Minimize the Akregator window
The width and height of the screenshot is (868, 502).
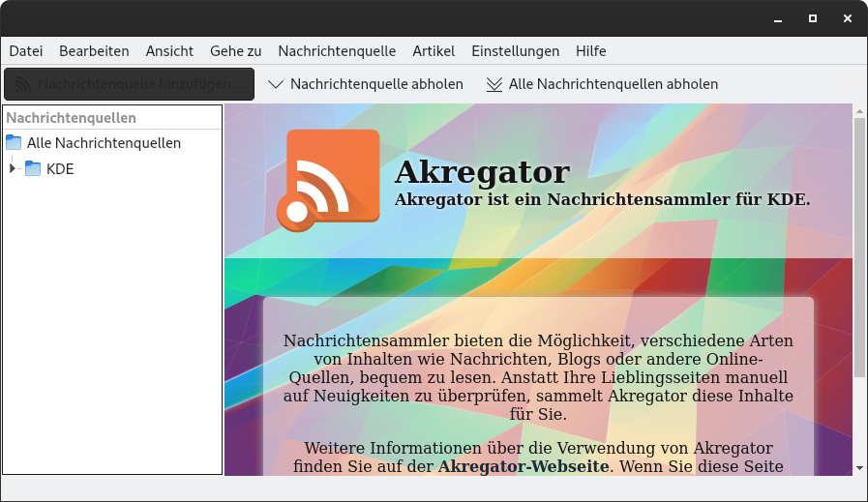[778, 18]
